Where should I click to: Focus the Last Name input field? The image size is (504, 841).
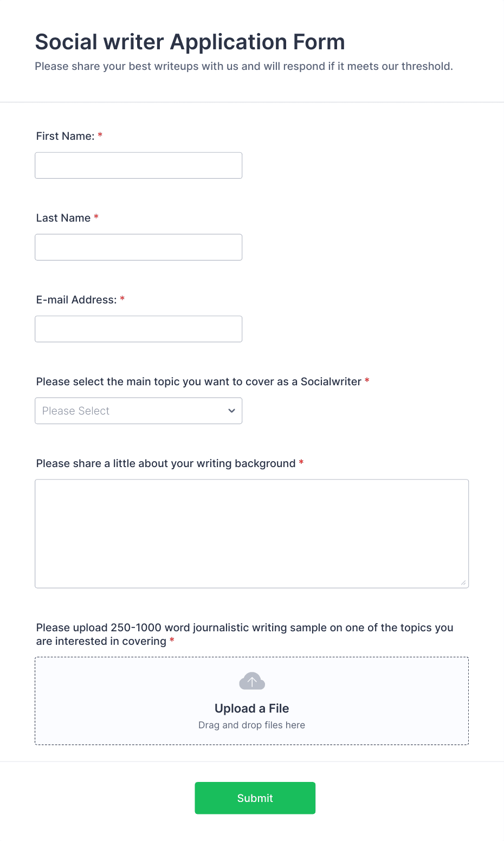(138, 247)
